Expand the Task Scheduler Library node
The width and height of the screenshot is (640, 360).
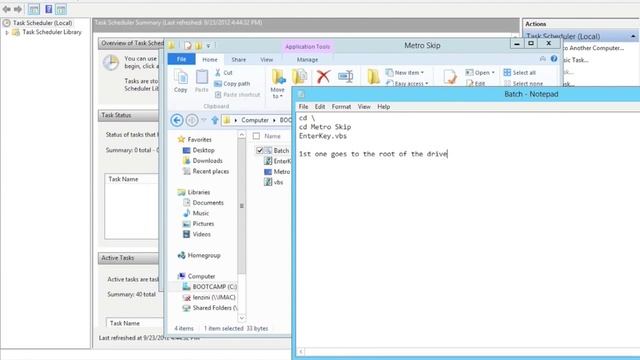[7, 32]
